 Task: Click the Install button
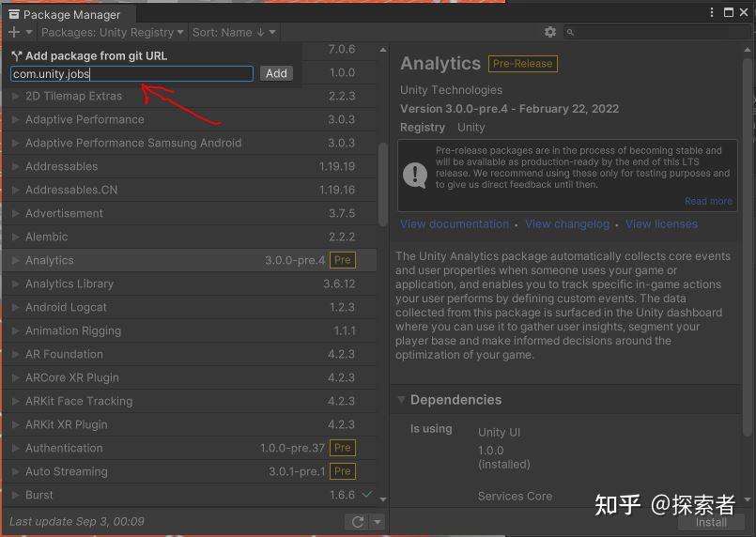[x=711, y=523]
